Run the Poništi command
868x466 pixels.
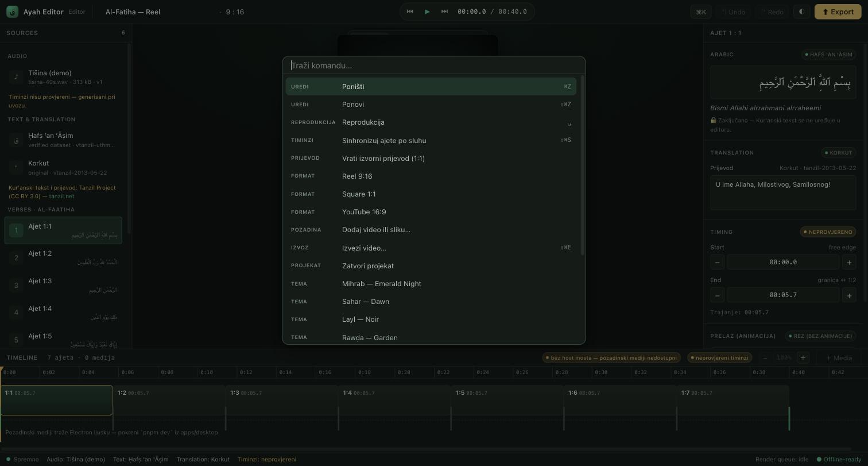(x=431, y=86)
